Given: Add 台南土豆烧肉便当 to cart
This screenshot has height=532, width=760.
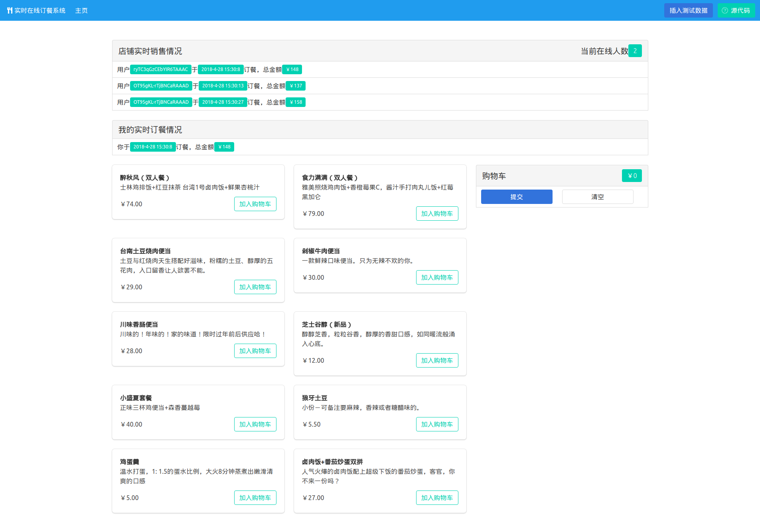Looking at the screenshot, I should click(x=255, y=287).
